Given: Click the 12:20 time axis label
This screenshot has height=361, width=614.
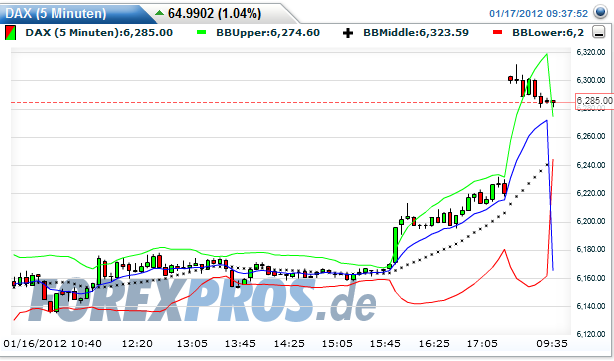Looking at the screenshot, I should coord(137,344).
